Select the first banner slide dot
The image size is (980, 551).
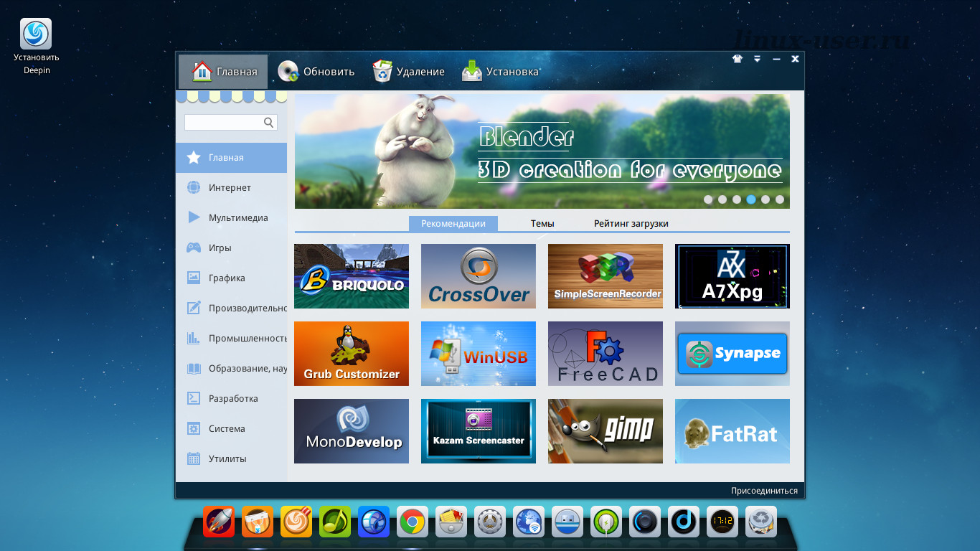tap(708, 200)
